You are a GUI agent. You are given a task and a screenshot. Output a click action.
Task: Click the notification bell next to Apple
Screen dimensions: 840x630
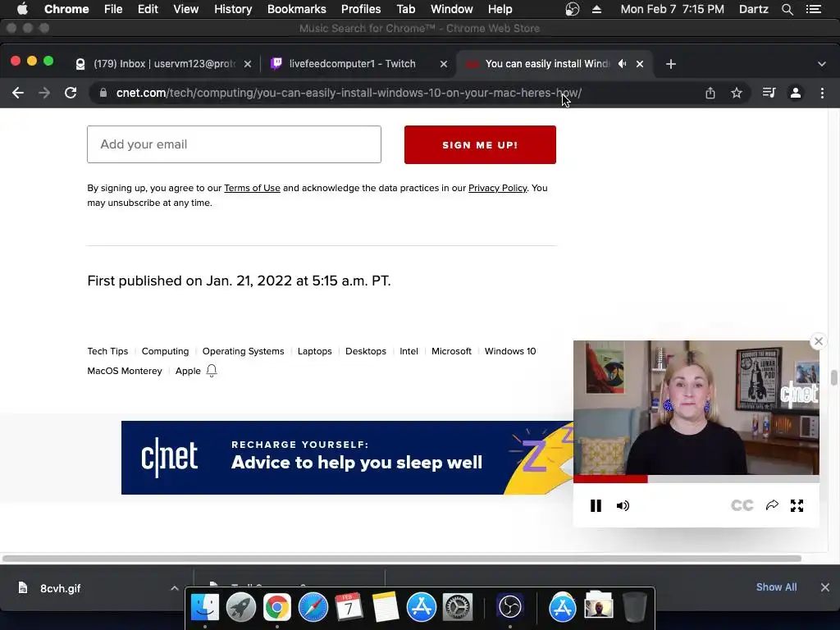212,371
